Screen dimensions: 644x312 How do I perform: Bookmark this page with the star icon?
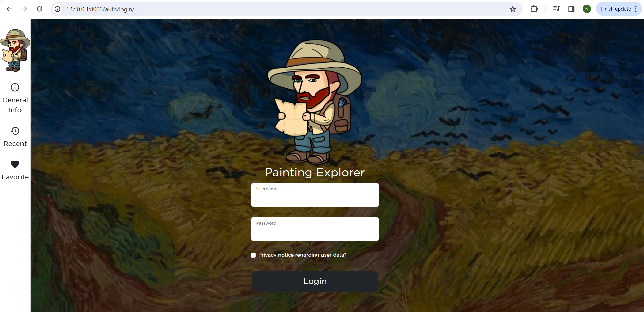[513, 9]
